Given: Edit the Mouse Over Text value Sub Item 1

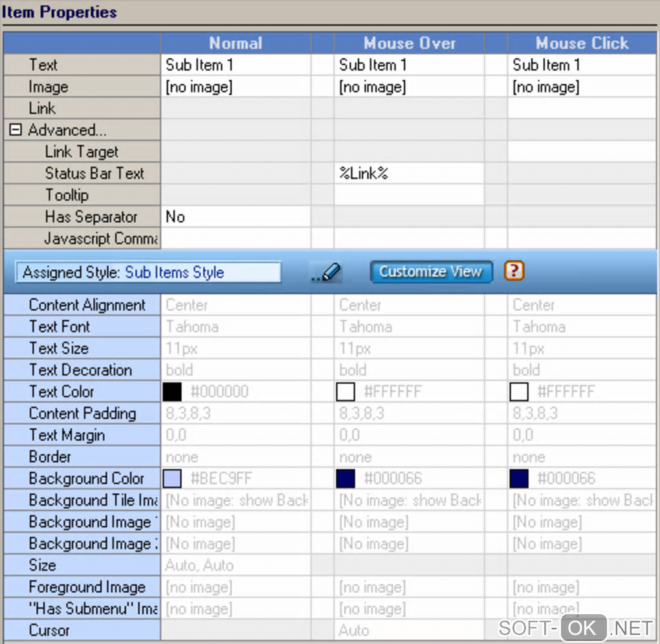Looking at the screenshot, I should coord(409,65).
